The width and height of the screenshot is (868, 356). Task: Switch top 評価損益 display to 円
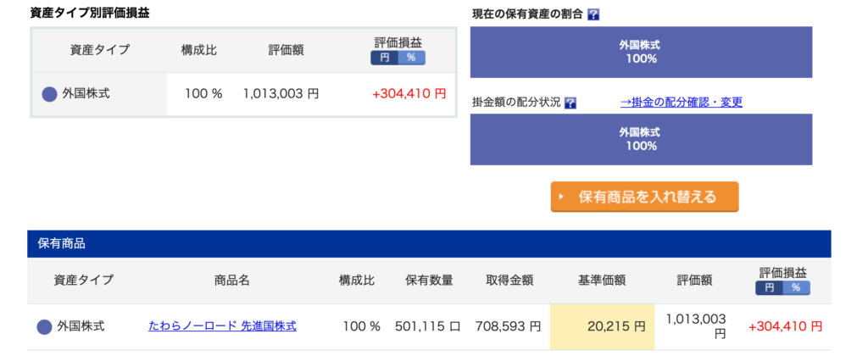[384, 58]
